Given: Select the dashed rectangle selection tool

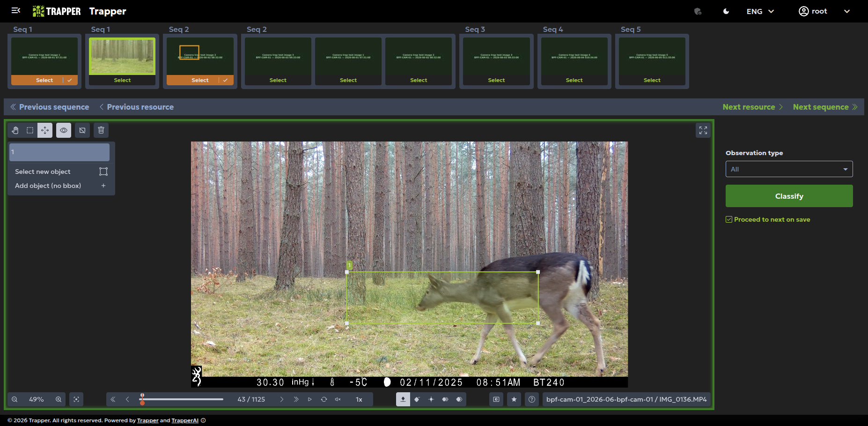Looking at the screenshot, I should pos(30,130).
